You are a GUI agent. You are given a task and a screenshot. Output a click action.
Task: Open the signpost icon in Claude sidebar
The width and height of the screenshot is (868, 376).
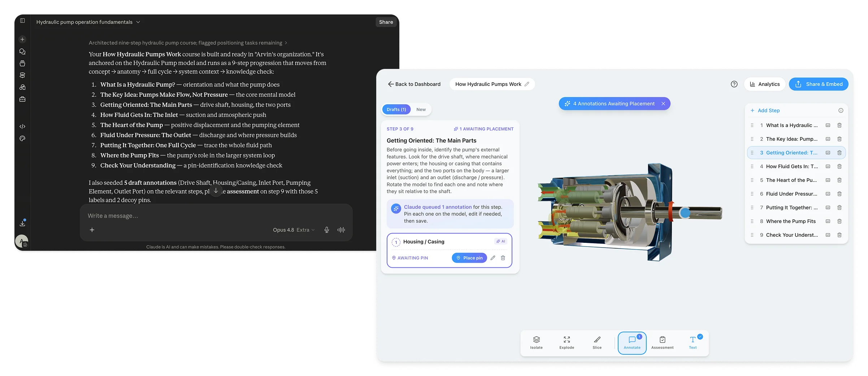pyautogui.click(x=22, y=75)
